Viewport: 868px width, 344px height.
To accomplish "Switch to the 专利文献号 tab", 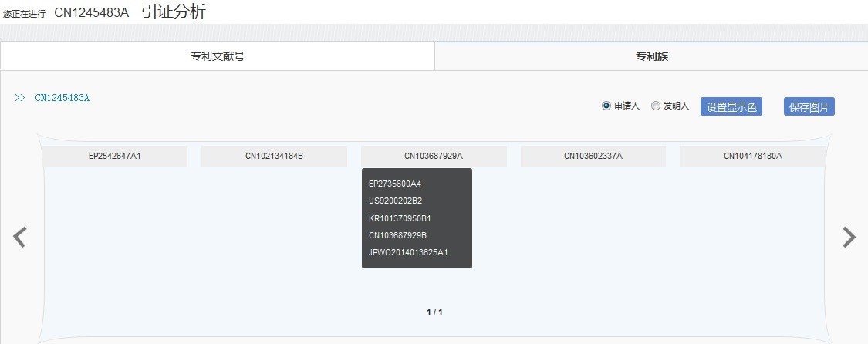I will pyautogui.click(x=218, y=56).
